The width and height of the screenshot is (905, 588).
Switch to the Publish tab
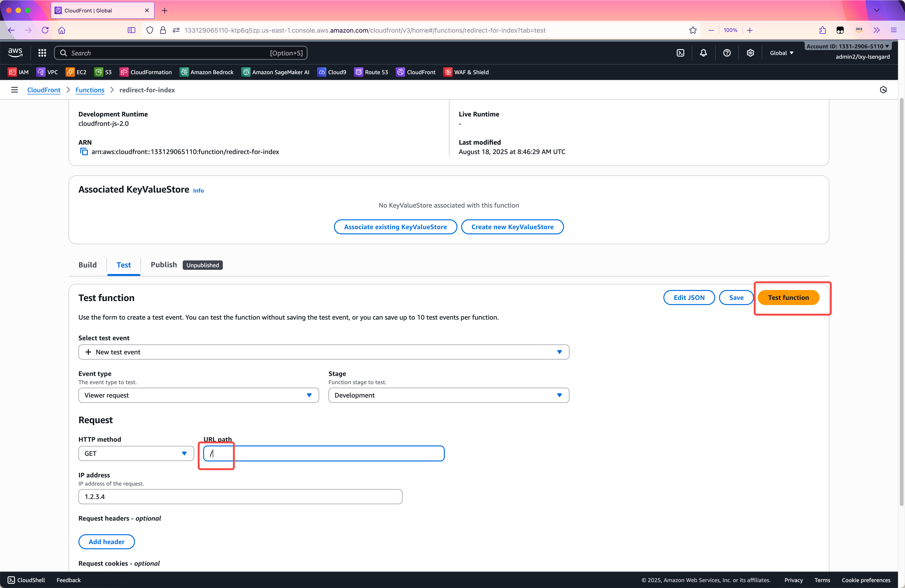point(163,265)
